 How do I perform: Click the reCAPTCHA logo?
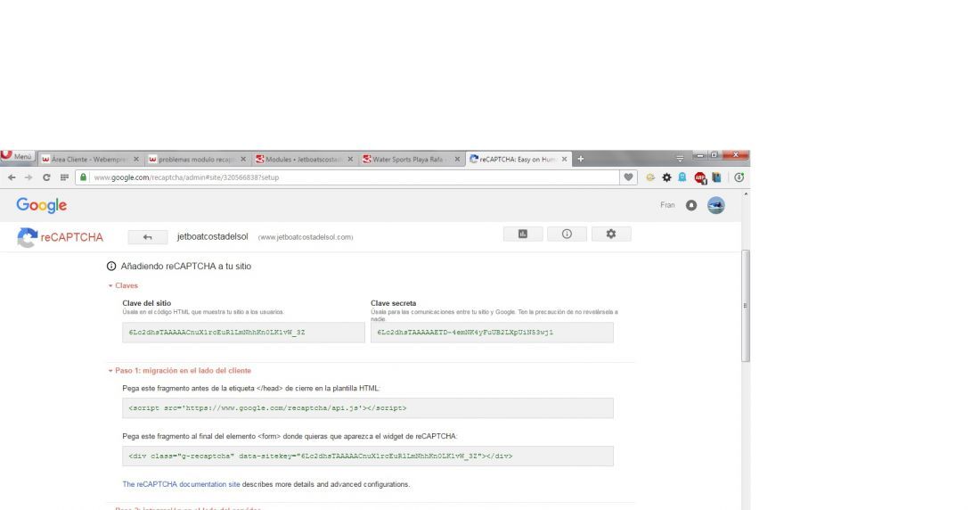pos(60,237)
